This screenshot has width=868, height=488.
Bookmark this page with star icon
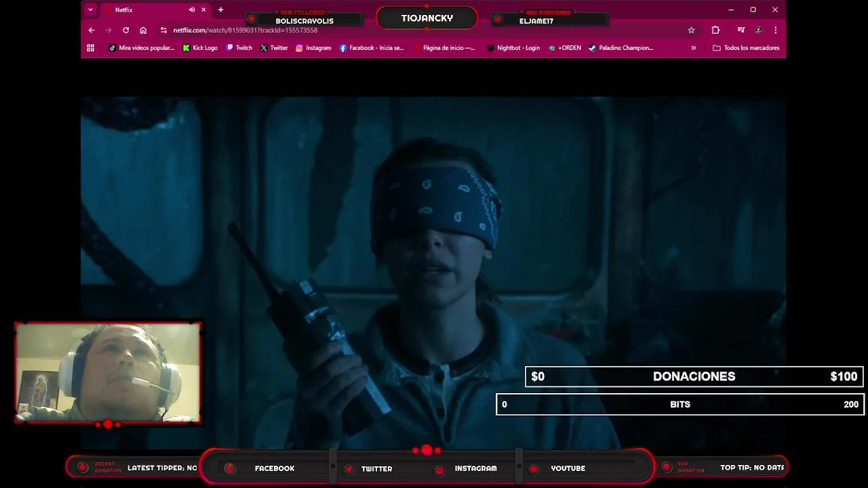point(691,30)
